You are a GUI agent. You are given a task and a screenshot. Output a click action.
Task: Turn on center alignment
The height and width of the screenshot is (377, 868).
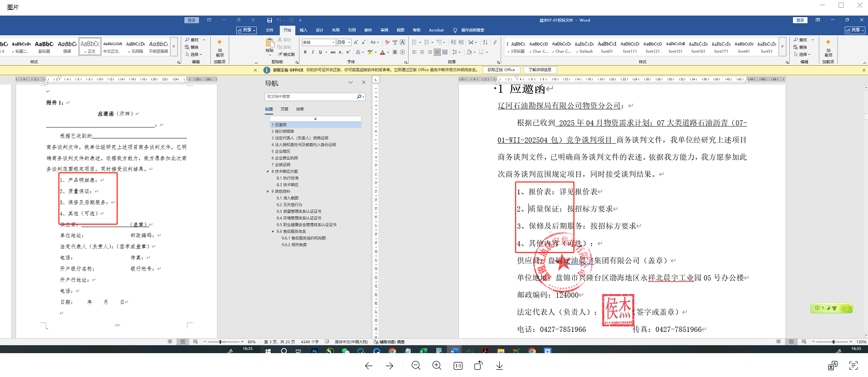click(422, 52)
